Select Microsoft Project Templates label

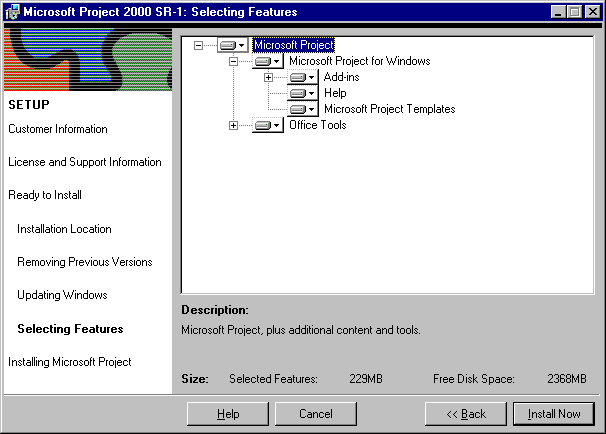point(390,109)
